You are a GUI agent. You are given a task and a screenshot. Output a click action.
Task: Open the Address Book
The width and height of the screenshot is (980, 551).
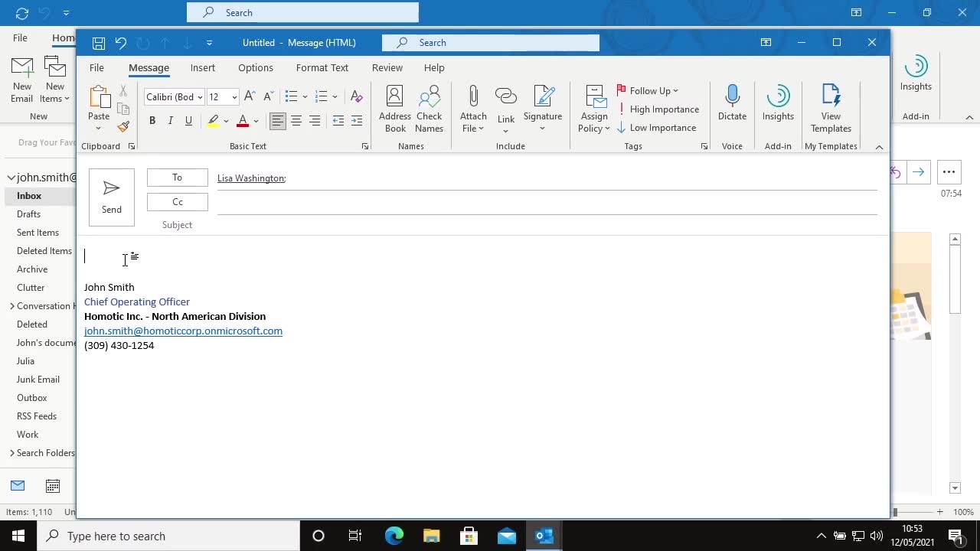[x=395, y=109]
